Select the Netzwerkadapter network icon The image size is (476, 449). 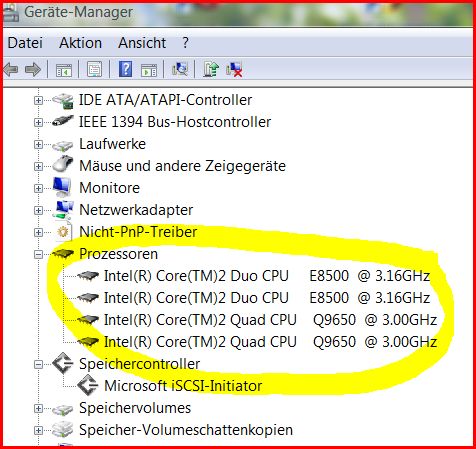coord(63,210)
